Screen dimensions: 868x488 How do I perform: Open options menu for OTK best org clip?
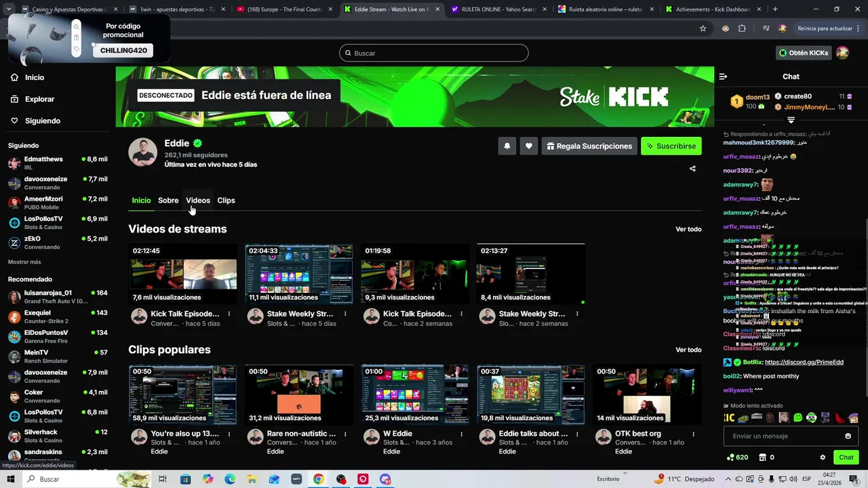click(x=693, y=434)
